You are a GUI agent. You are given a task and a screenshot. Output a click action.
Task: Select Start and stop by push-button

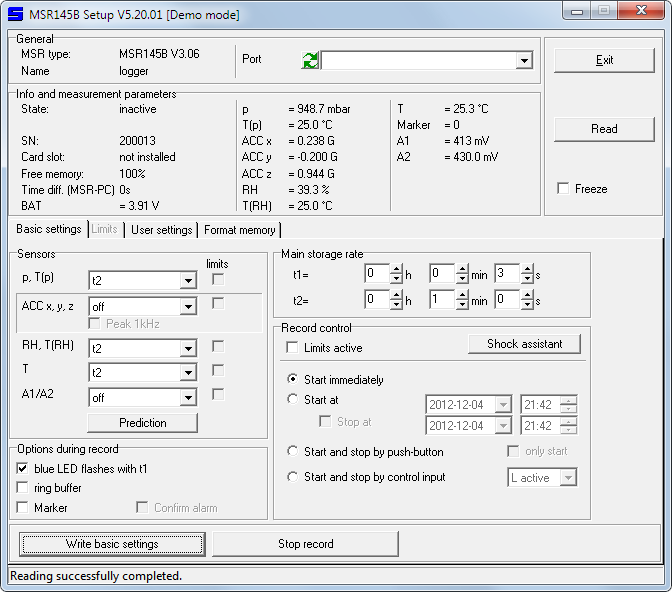pos(293,451)
